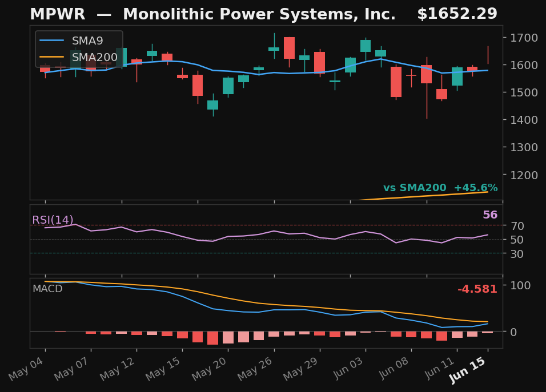This screenshot has height=392, width=546.
Task: Click the MACD value -4.581
Action: coord(477,289)
